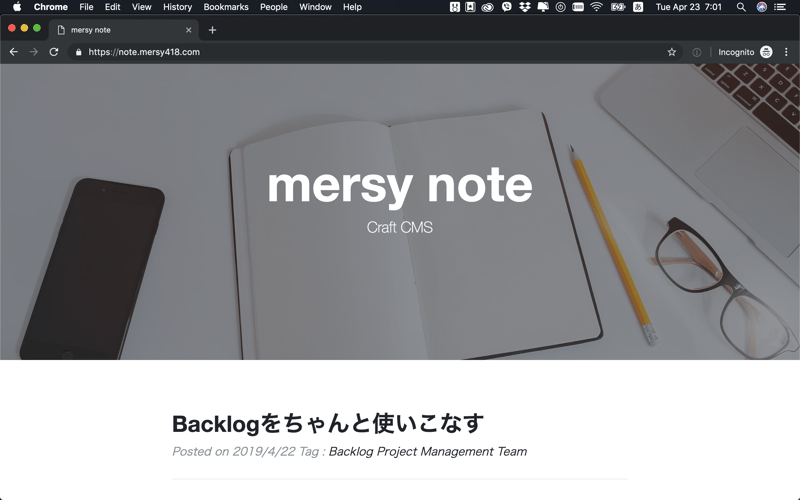Open a new tab with the plus button

212,30
